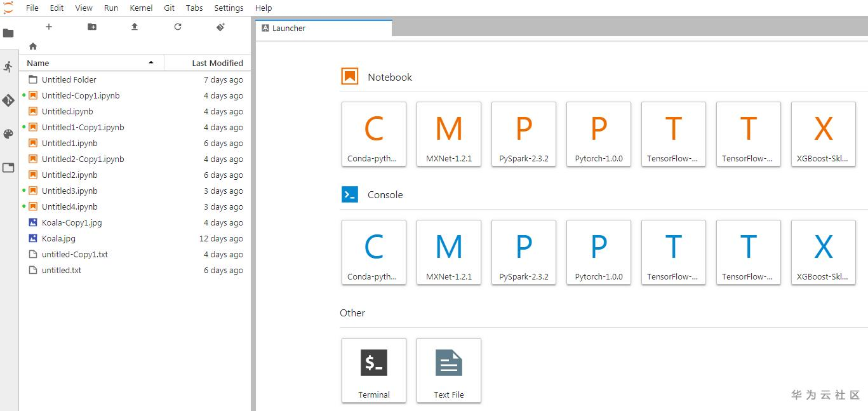
Task: Sort files by Last Modified header
Action: 208,63
